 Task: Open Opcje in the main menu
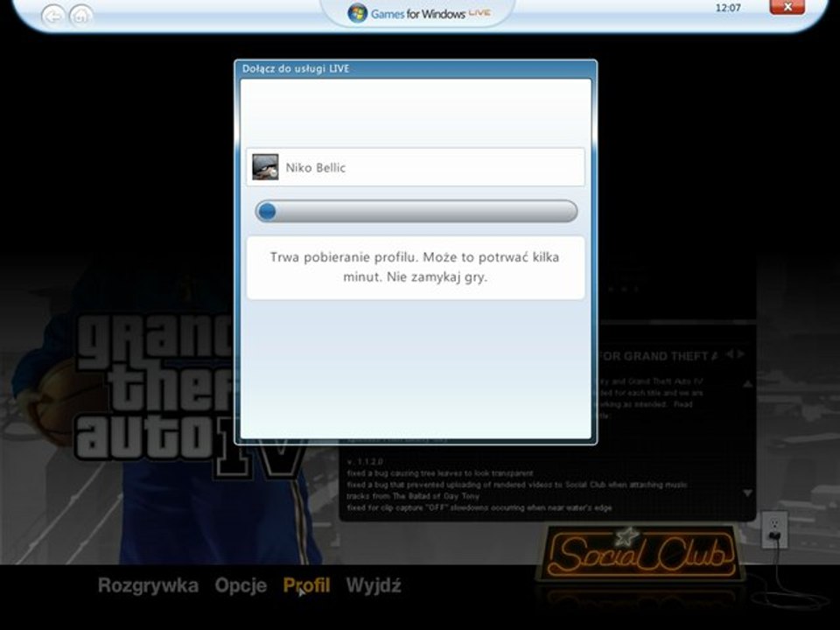coord(241,585)
